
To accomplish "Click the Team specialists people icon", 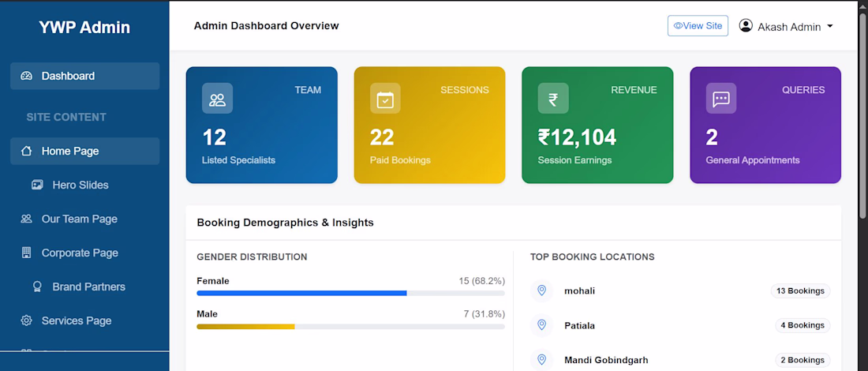I will pyautogui.click(x=217, y=99).
